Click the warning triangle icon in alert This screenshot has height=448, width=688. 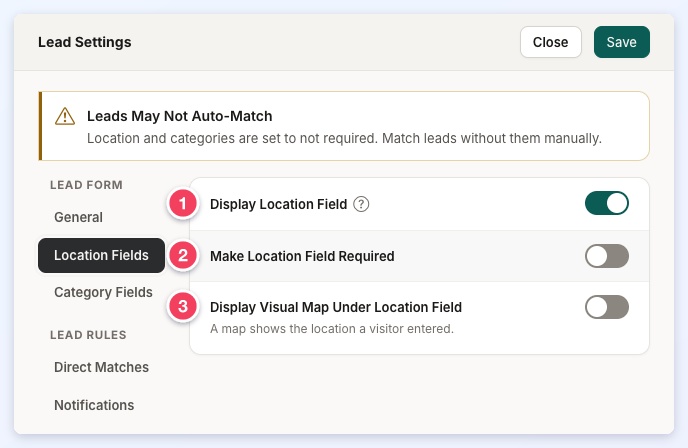[65, 116]
